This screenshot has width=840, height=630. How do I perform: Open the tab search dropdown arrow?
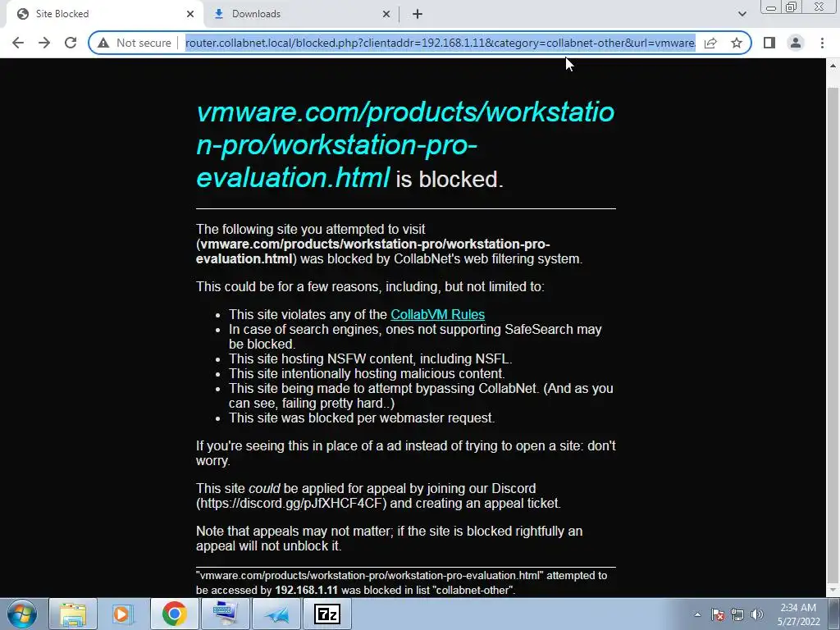[742, 14]
